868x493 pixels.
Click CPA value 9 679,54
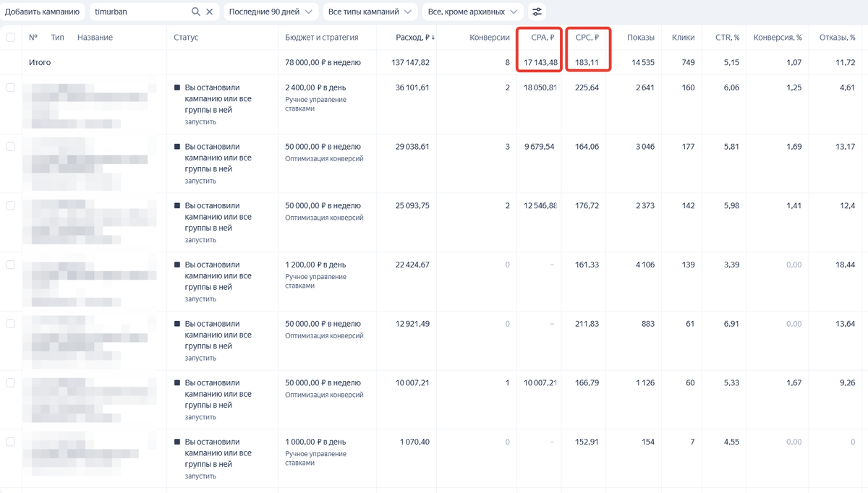point(540,147)
